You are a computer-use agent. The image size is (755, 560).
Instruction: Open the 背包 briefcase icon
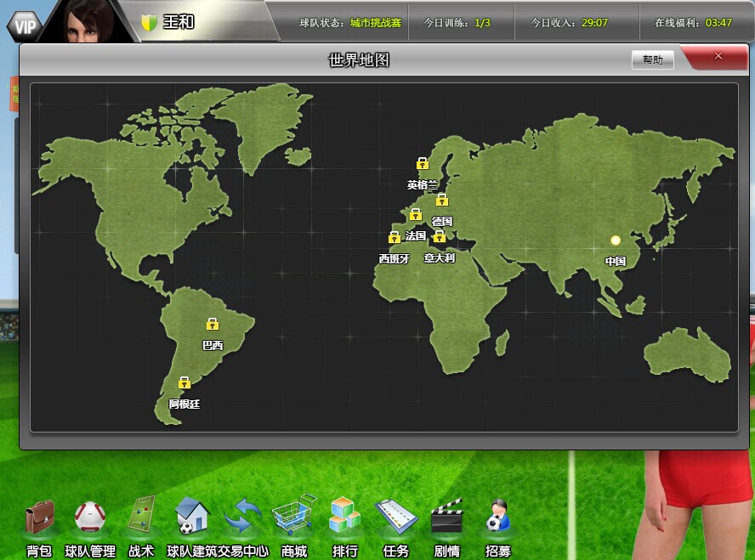point(39,518)
